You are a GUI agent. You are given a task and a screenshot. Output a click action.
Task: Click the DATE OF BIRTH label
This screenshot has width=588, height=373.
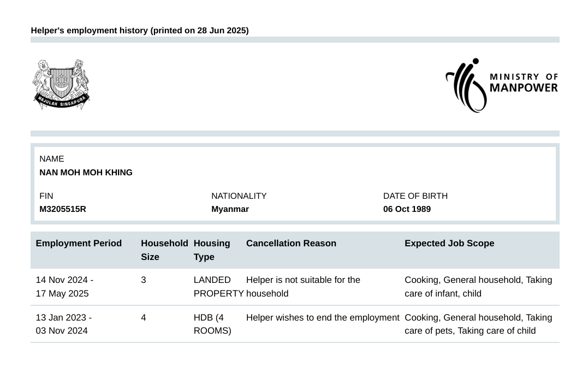click(415, 196)
